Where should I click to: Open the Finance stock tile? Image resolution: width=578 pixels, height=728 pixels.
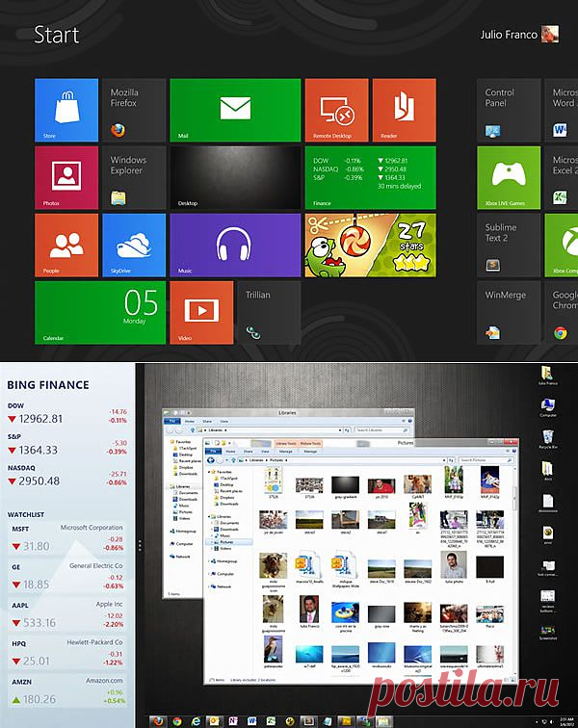coord(370,178)
